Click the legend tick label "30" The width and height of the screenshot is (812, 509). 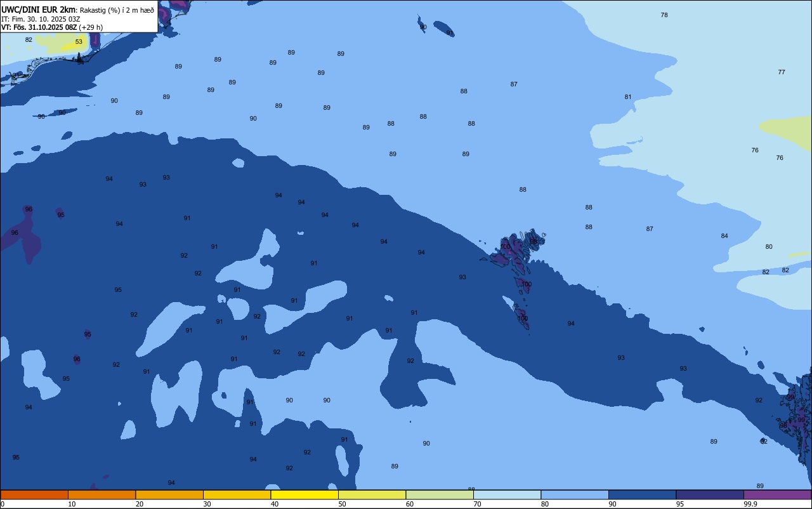tap(207, 504)
